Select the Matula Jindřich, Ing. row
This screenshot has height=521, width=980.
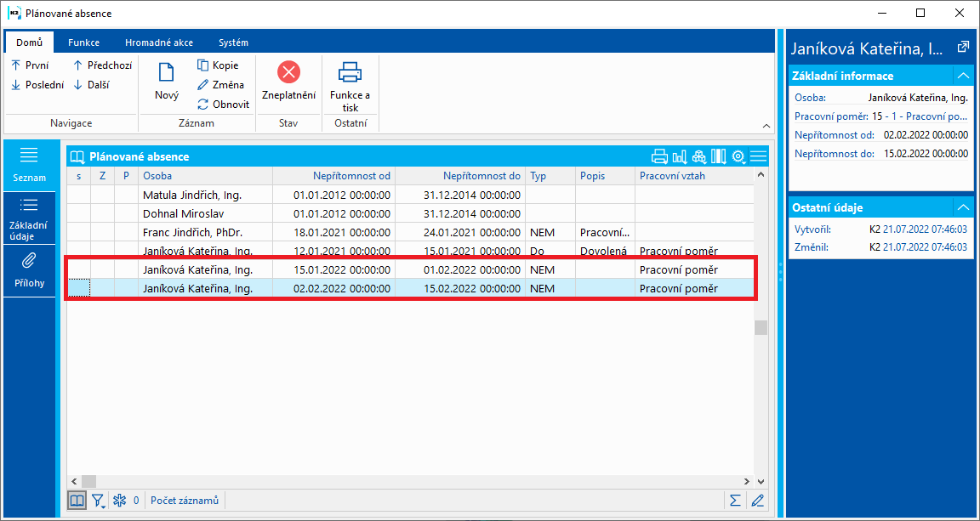(410, 195)
